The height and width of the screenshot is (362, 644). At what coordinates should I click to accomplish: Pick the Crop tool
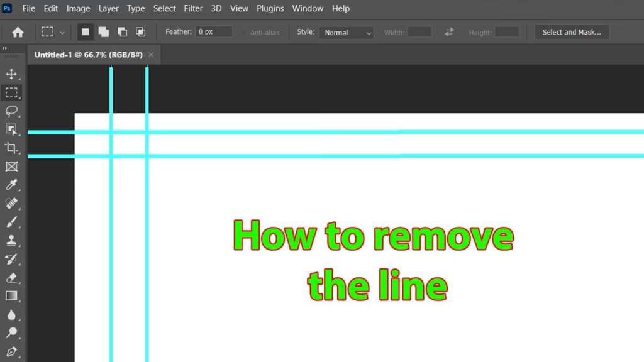[x=11, y=148]
